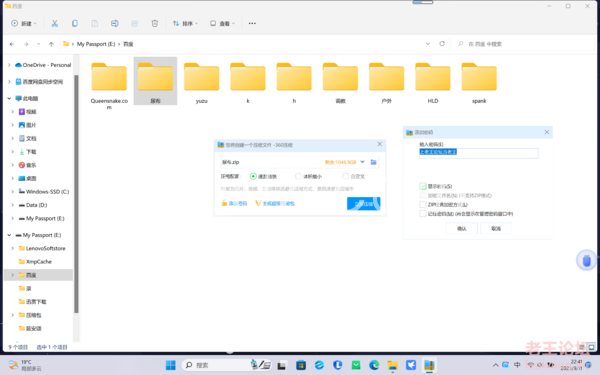Expand Windows-SSD (C:) in sidebar
This screenshot has width=600, height=375.
click(x=13, y=192)
